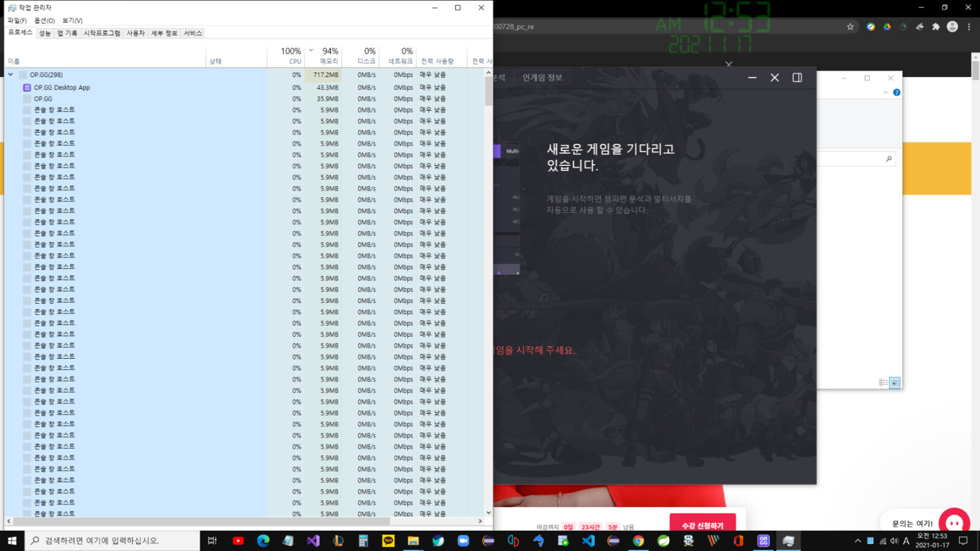This screenshot has height=551, width=980.
Task: Click the 수강 신청하기 button
Action: point(703,525)
